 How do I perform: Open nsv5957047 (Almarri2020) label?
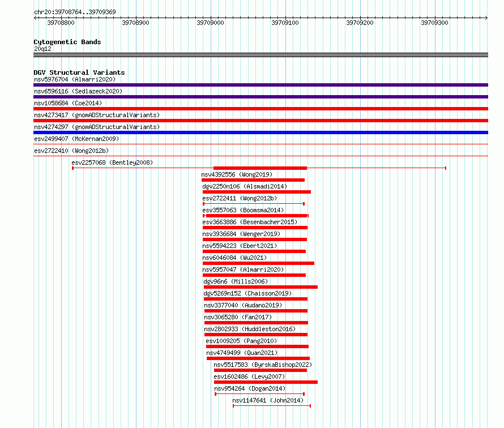pos(243,269)
